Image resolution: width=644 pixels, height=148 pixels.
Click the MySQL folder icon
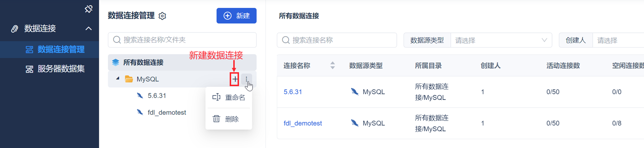(129, 79)
